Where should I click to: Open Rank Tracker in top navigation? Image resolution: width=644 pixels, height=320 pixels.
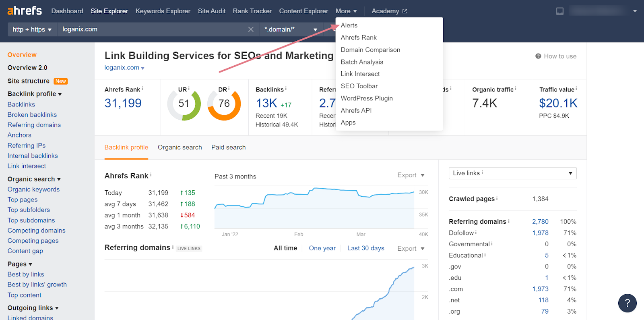pos(252,11)
